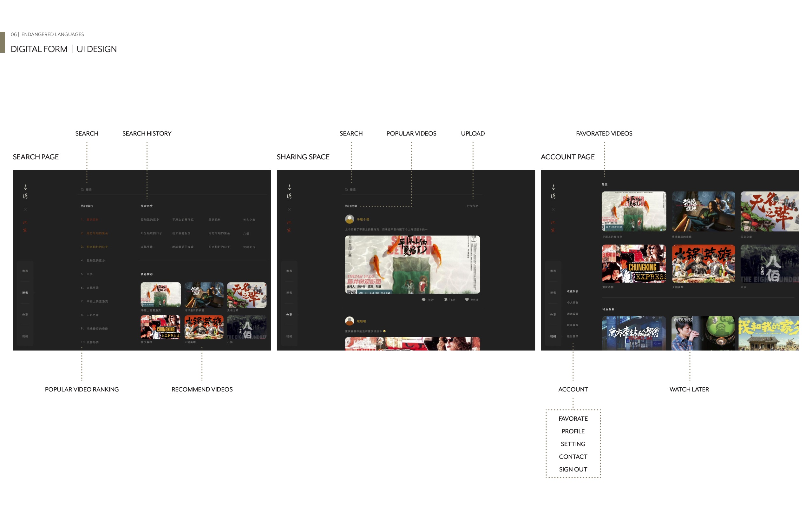The image size is (812, 508).
Task: Open 火锅英雄 thumbnail in Account Page favorites
Action: click(x=703, y=264)
